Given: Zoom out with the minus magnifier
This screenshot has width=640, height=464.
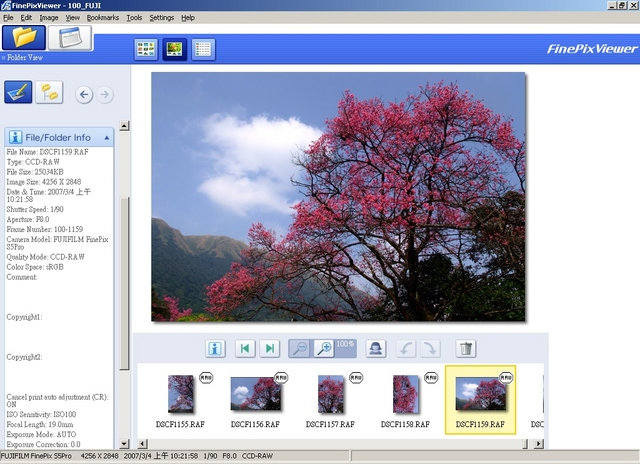Looking at the screenshot, I should (x=300, y=349).
